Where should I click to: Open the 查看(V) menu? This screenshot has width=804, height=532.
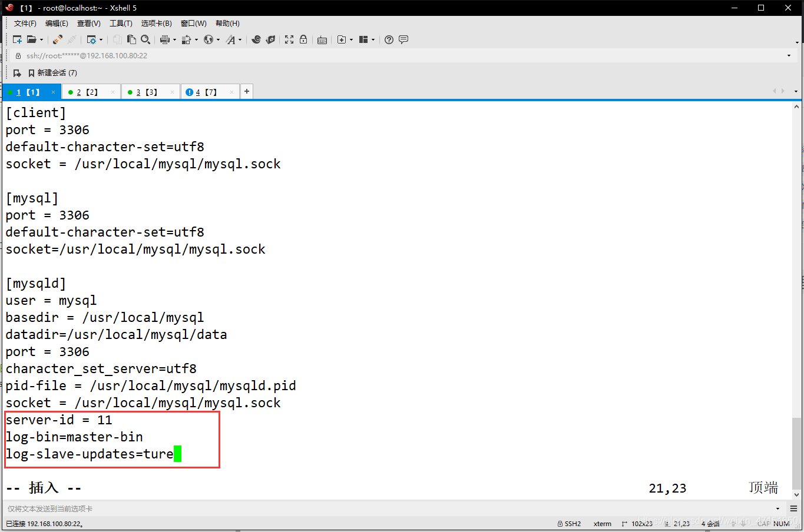click(x=89, y=24)
